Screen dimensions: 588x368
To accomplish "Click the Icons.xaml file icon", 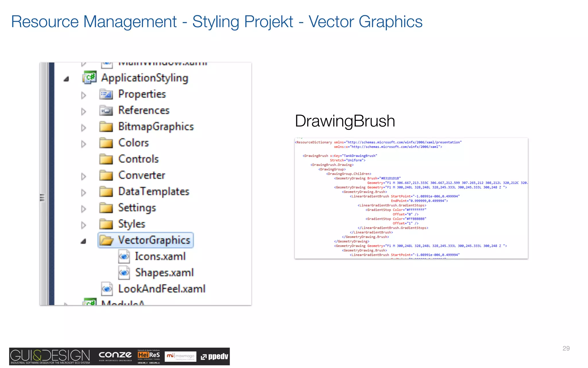I will (124, 256).
